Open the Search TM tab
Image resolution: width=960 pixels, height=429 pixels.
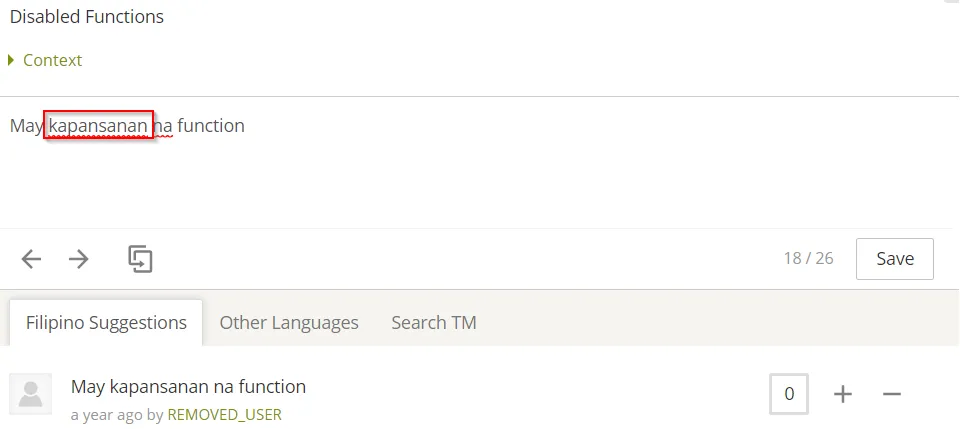(x=433, y=323)
